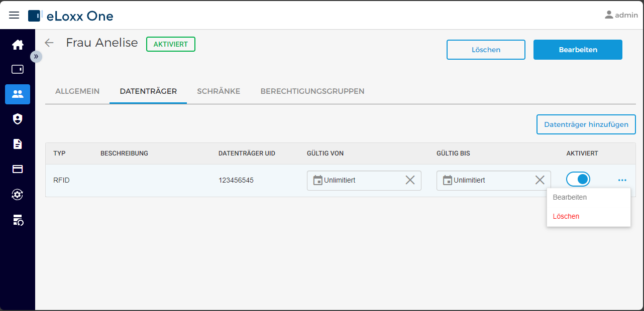Open the sync list sidebar icon
This screenshot has width=644, height=311.
18,219
